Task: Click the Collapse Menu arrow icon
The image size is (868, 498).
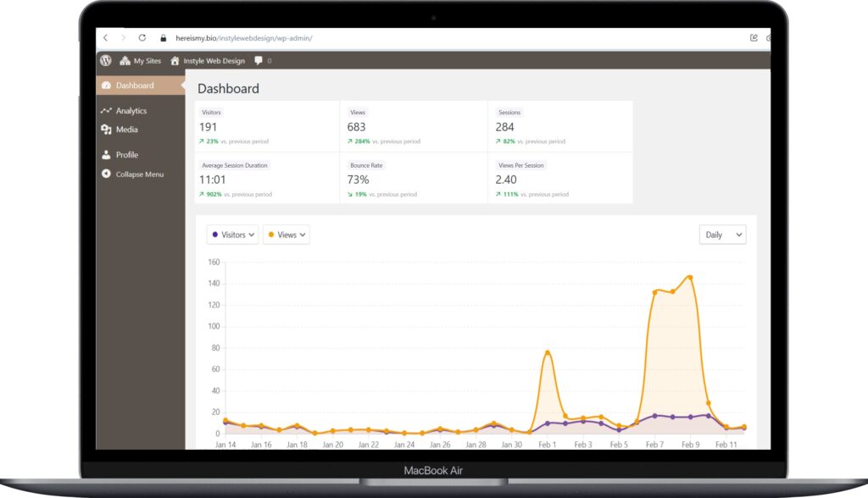Action: pos(106,174)
